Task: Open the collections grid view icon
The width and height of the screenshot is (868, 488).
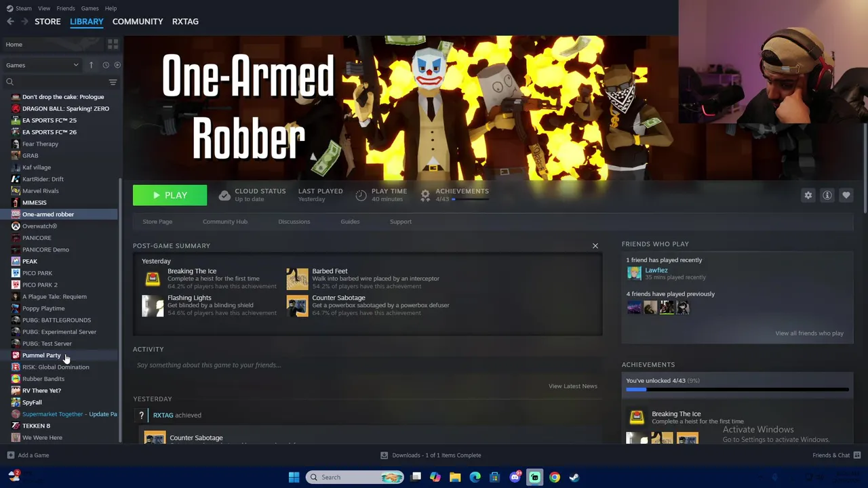Action: [x=113, y=44]
